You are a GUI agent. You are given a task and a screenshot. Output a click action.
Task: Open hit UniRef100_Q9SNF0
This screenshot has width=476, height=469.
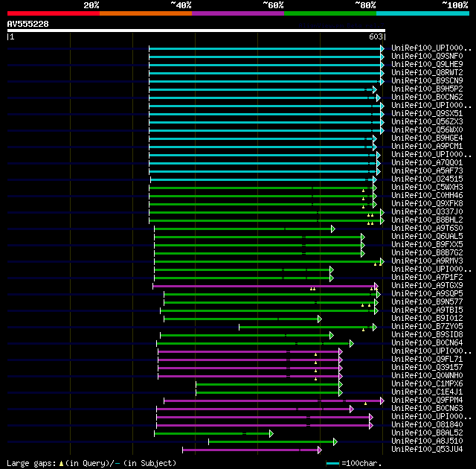pyautogui.click(x=427, y=56)
